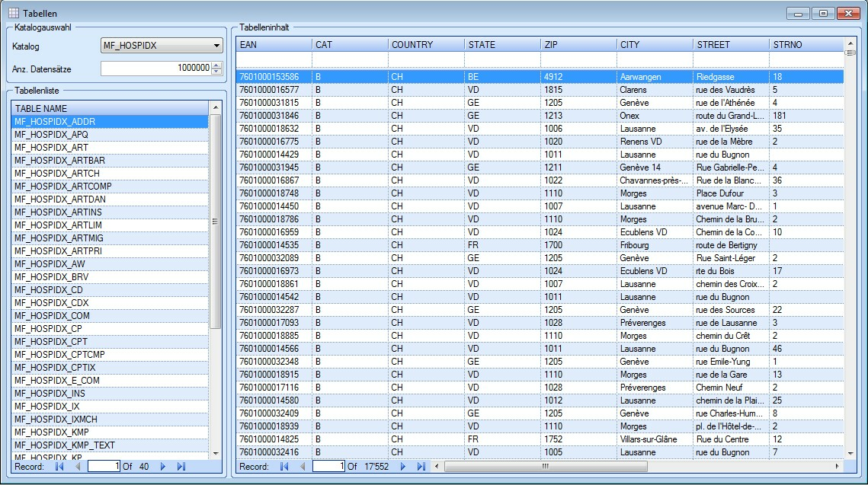The image size is (868, 485).
Task: Click the Anz. Datensätze number field
Action: tap(155, 68)
